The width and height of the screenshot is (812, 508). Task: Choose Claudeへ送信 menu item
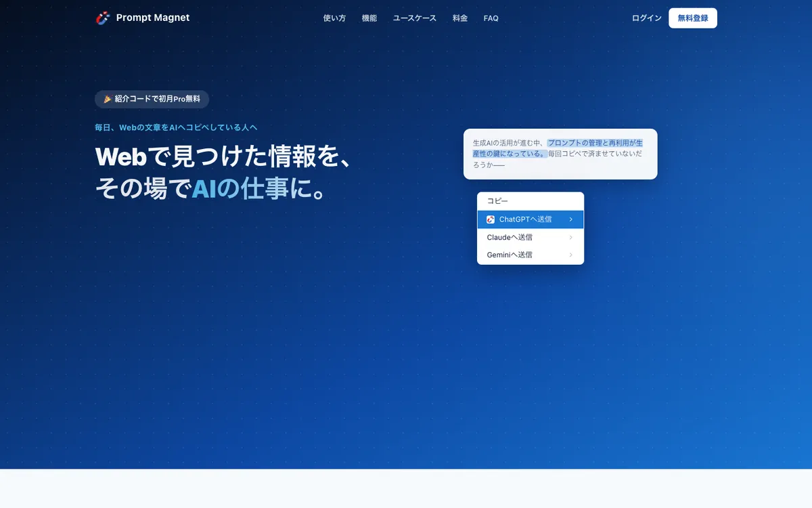(x=531, y=237)
